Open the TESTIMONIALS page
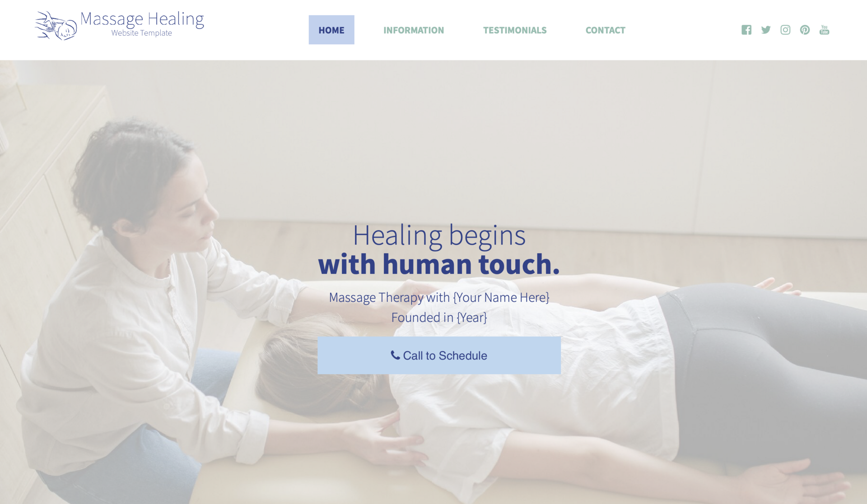 coord(515,30)
